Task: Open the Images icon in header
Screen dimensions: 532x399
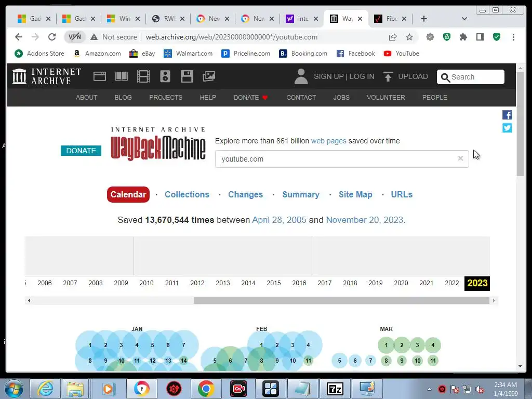Action: (209, 76)
